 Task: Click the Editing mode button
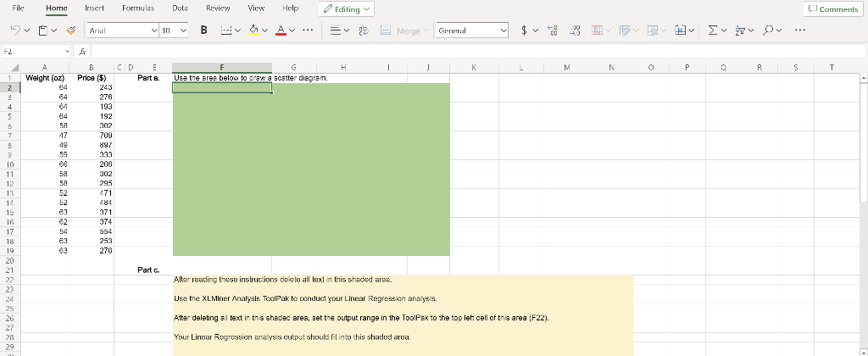coord(347,8)
